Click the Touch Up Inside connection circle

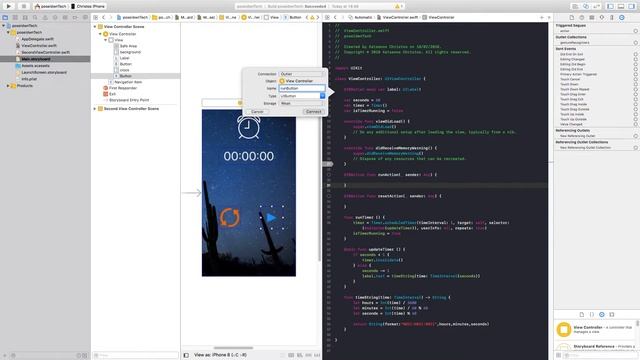(636, 114)
